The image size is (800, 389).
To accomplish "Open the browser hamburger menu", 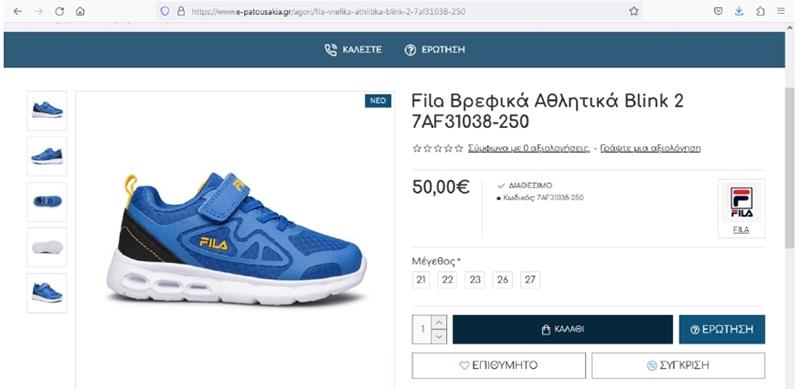I will tap(781, 11).
